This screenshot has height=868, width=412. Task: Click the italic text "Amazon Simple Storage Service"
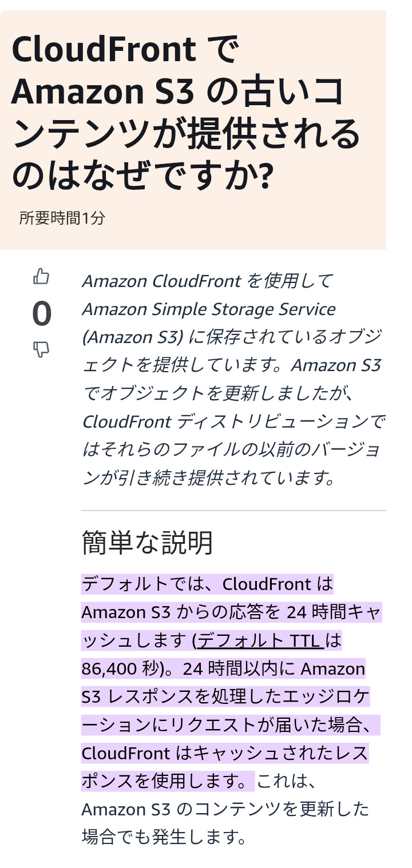pyautogui.click(x=209, y=309)
